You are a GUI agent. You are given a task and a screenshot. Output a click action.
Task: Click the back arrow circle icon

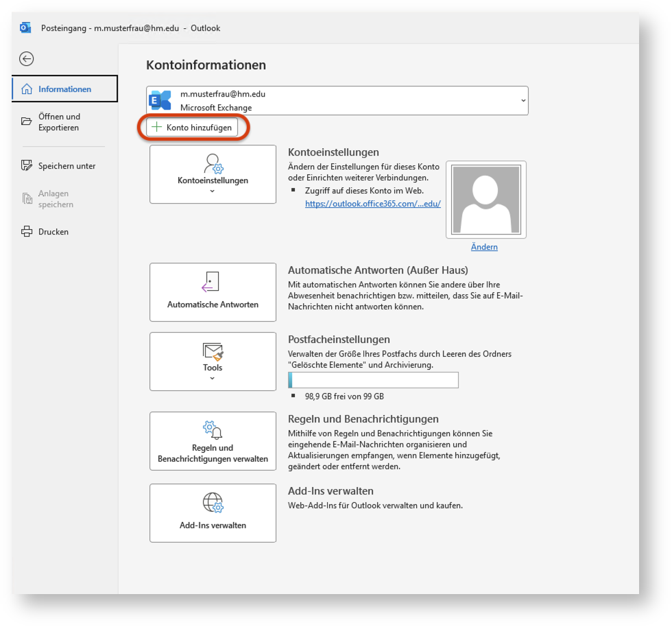point(27,59)
